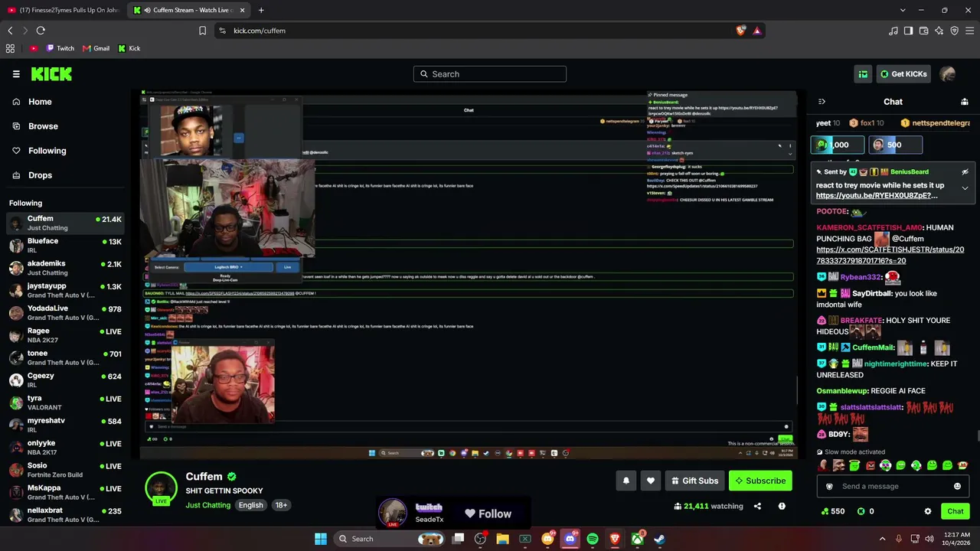Open Drops in the sidebar

pos(40,175)
